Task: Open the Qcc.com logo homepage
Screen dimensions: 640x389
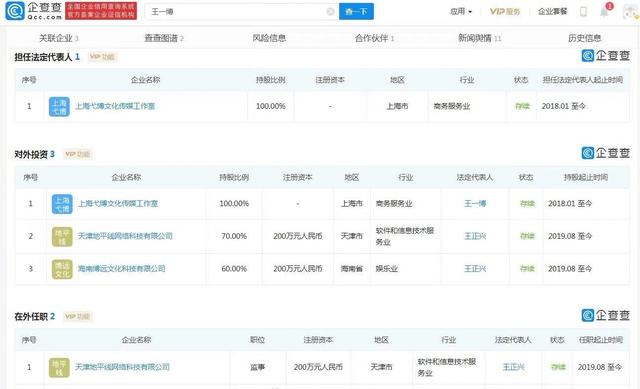Action: point(33,11)
